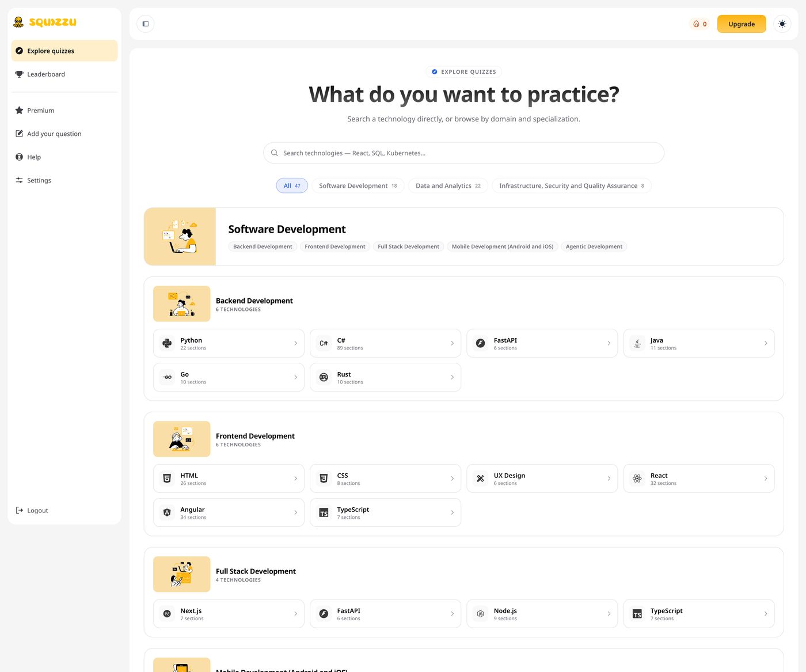Click the HTML5 logo icon
This screenshot has height=672, width=806.
click(167, 479)
